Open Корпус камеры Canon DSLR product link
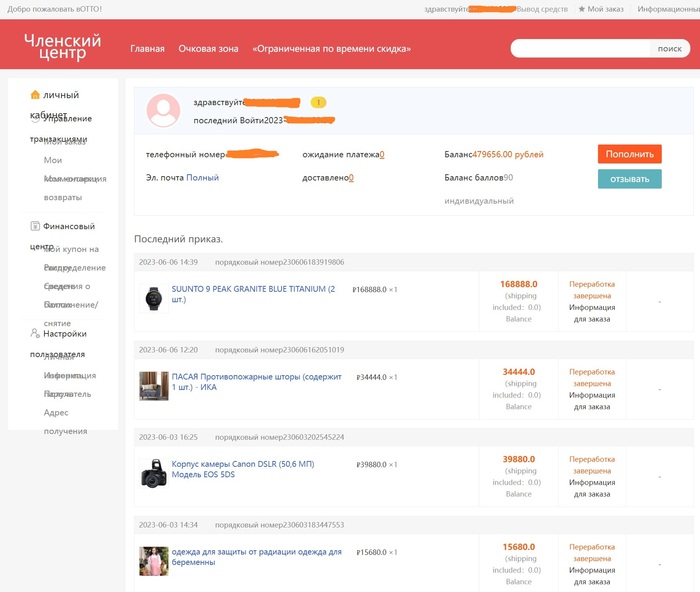This screenshot has width=700, height=592. pos(243,469)
